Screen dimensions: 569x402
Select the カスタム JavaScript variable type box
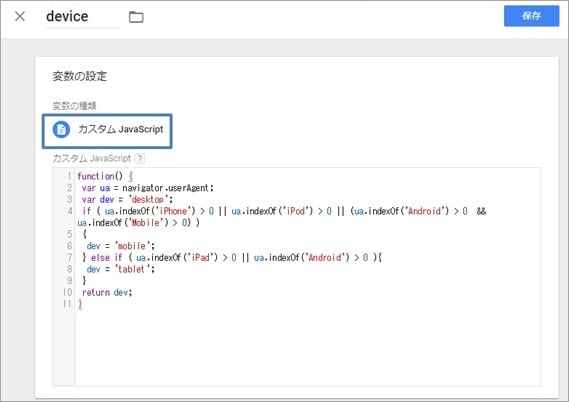coord(107,131)
